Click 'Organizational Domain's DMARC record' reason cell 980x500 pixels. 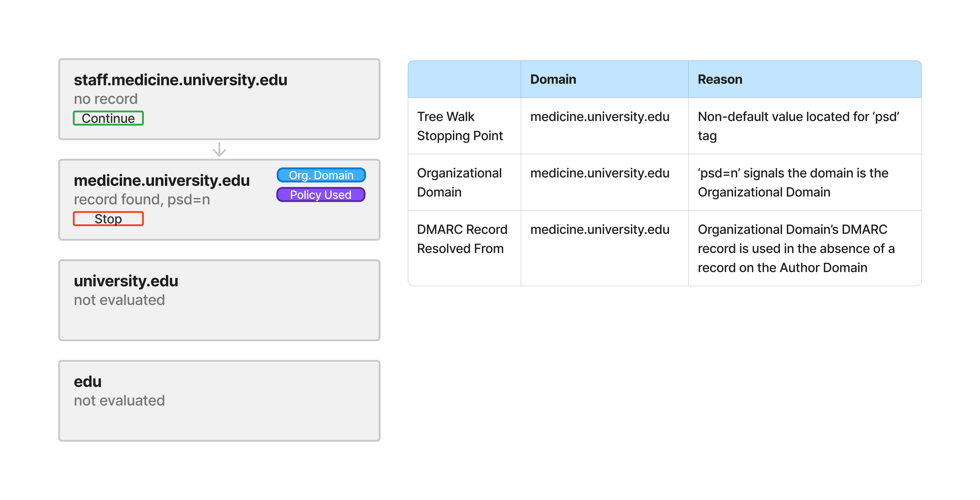click(805, 248)
